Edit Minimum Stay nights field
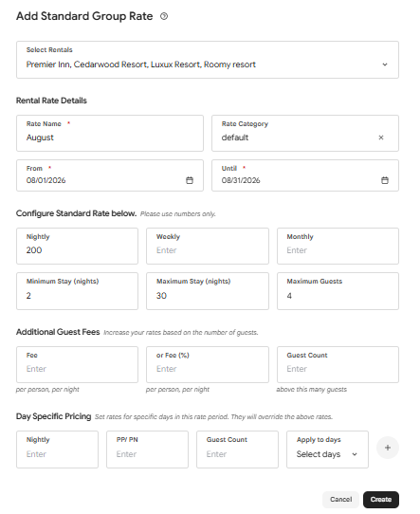420x514 pixels. [x=77, y=291]
